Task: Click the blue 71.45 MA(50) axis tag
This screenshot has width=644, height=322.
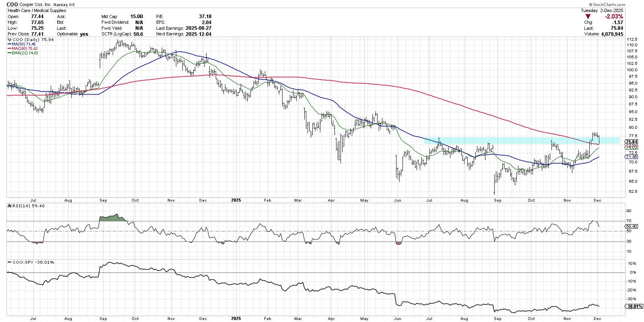Action: pos(632,157)
